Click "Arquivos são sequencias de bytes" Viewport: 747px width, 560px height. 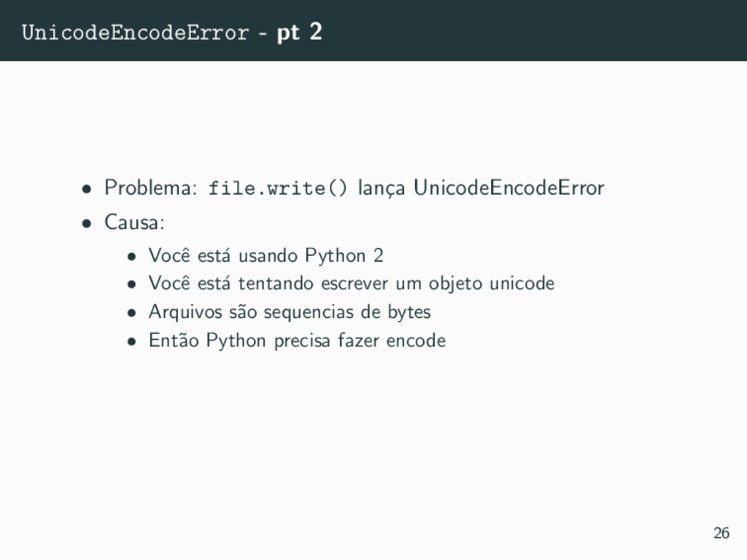(x=290, y=312)
